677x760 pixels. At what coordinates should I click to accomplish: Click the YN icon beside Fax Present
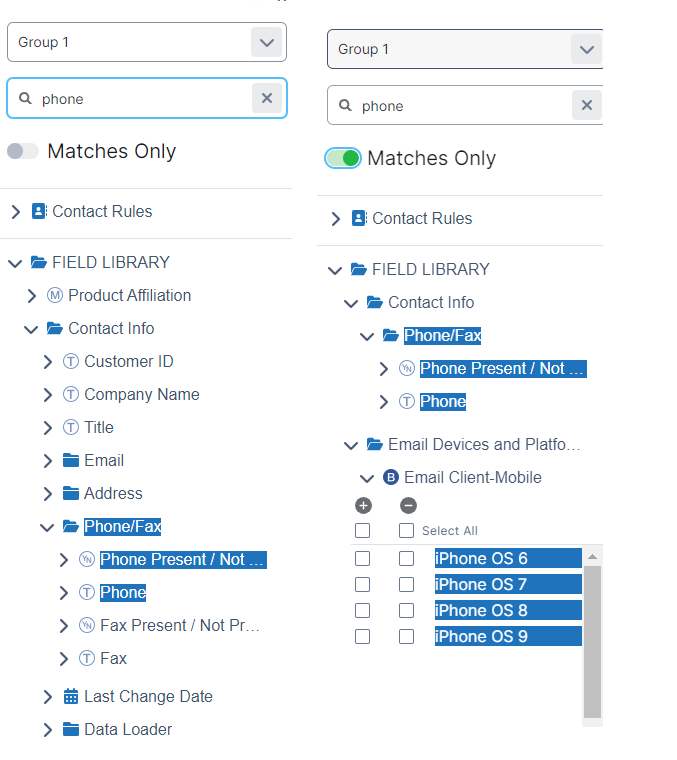(87, 626)
